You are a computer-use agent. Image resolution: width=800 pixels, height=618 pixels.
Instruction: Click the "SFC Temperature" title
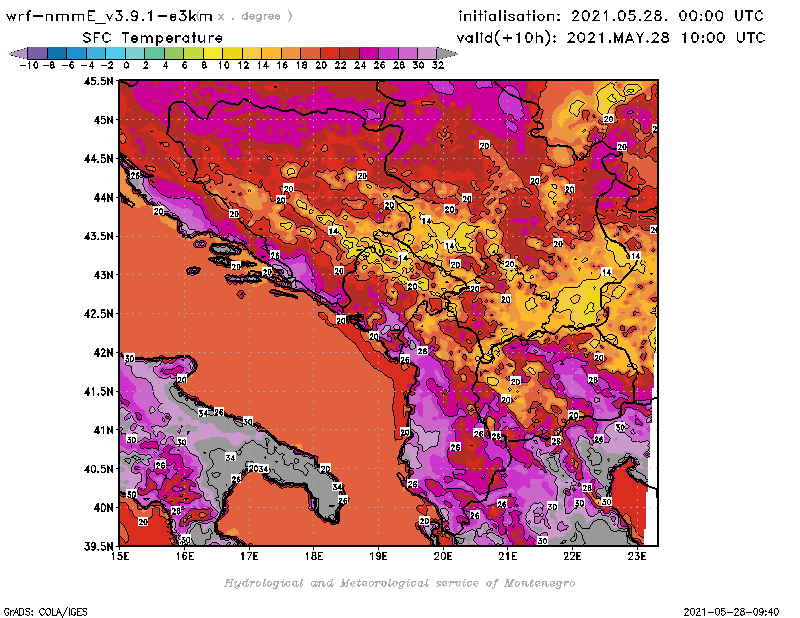(x=153, y=38)
